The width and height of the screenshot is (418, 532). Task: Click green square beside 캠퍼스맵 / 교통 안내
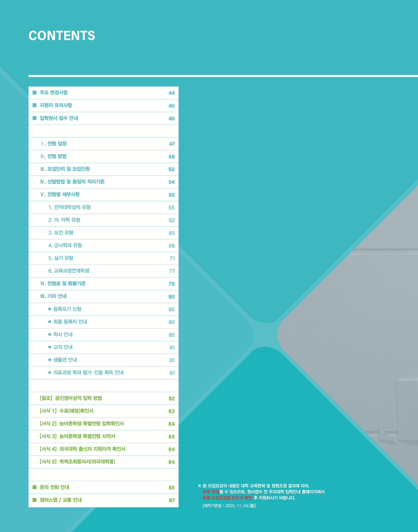(x=35, y=500)
